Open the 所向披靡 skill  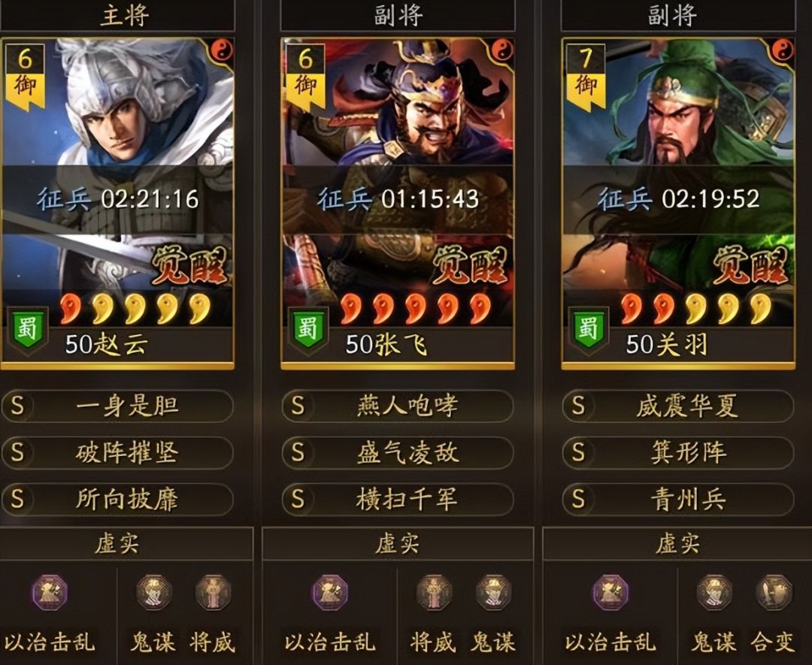117,499
